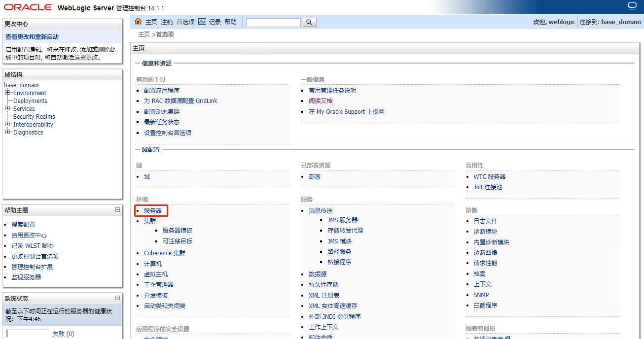
Task: Collapse the 帮助主题 panel with its minus icon
Action: 117,209
